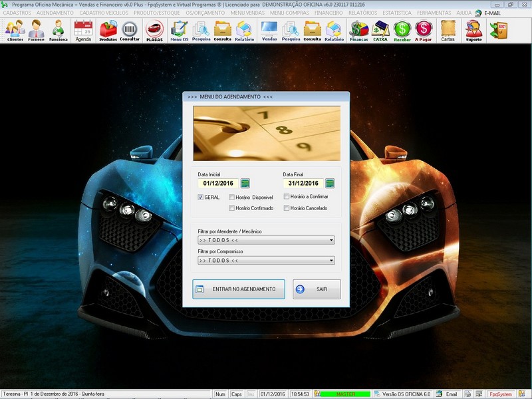Click ENTRAR NO AGENDAMENTO button

pos(239,289)
